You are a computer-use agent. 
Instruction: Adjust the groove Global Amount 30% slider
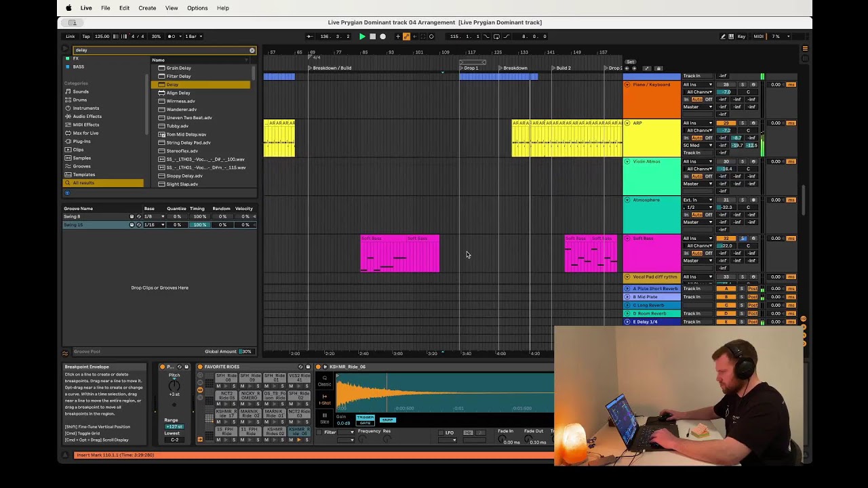click(245, 352)
